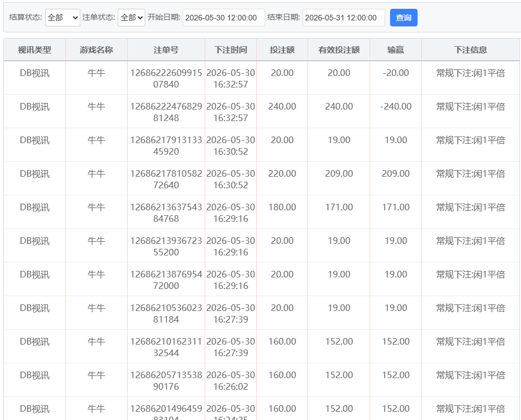
Task: Select order number 1268622260991507840
Action: pos(166,79)
